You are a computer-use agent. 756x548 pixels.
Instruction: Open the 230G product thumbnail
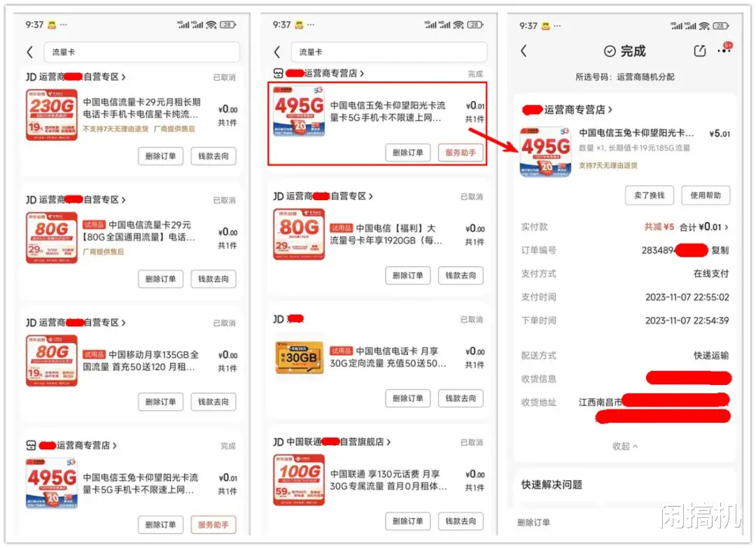52,115
